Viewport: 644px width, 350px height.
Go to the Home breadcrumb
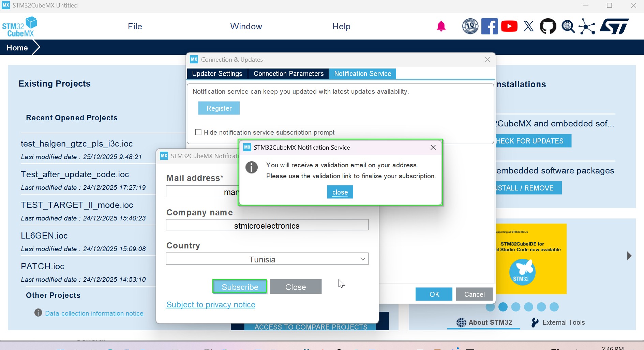[x=17, y=48]
